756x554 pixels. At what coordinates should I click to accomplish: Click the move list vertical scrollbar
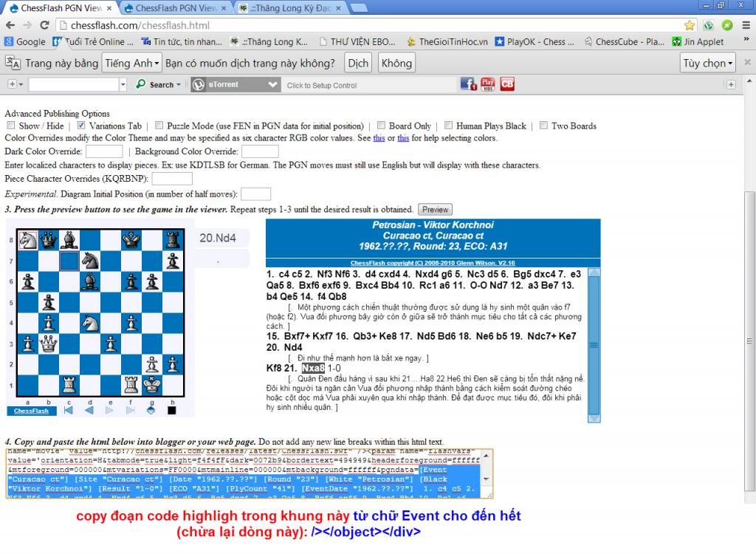[594, 345]
